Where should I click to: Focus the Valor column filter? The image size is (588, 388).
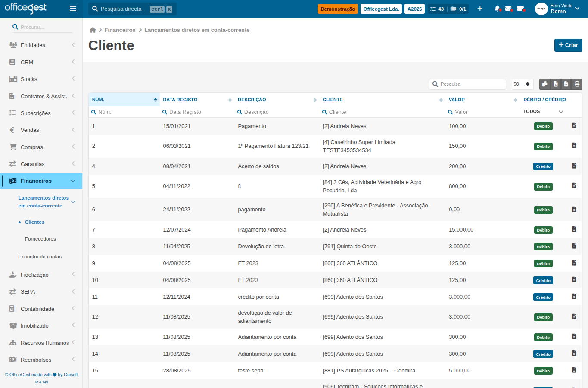tap(482, 112)
